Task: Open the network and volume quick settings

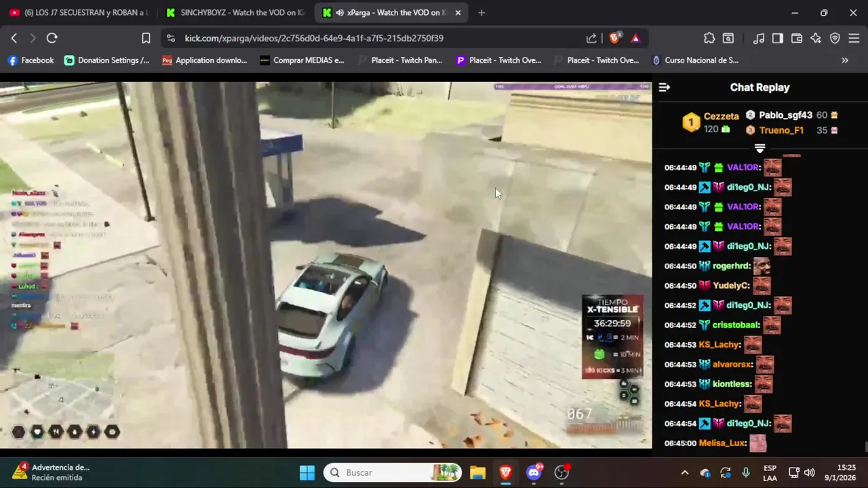Action: click(x=802, y=472)
